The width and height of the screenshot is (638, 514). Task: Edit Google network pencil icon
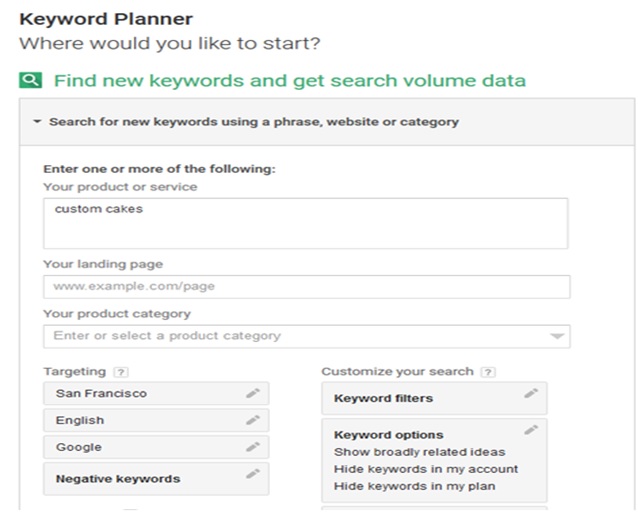(x=253, y=447)
